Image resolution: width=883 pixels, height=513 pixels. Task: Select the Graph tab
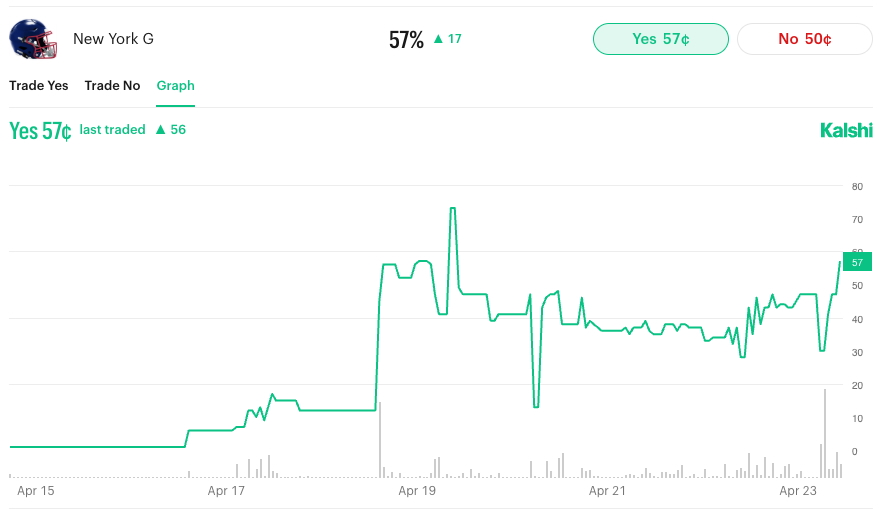175,86
